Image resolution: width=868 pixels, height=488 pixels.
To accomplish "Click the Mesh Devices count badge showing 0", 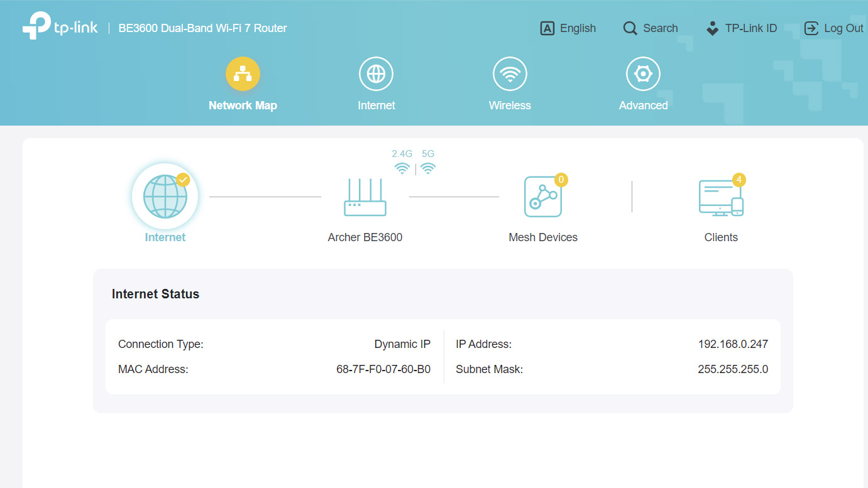I will point(561,180).
